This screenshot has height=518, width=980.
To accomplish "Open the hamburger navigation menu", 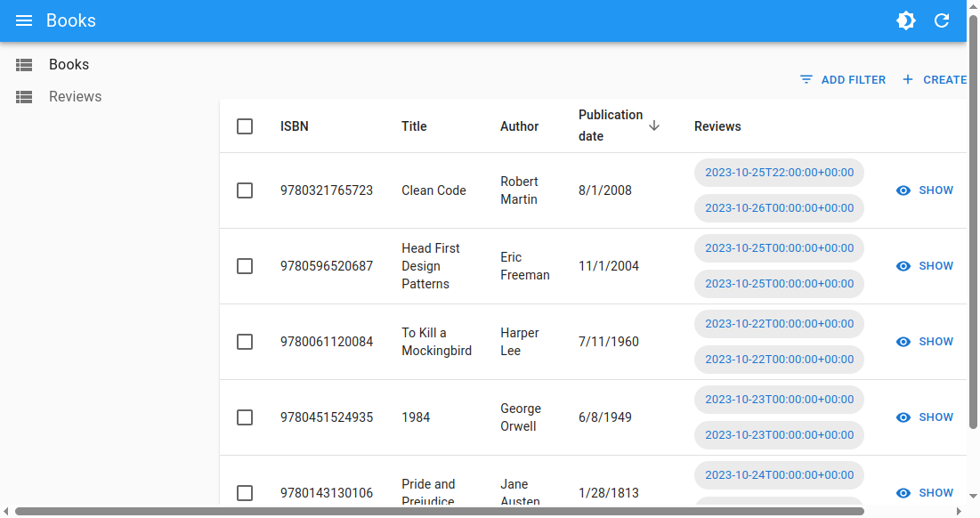I will [x=23, y=20].
